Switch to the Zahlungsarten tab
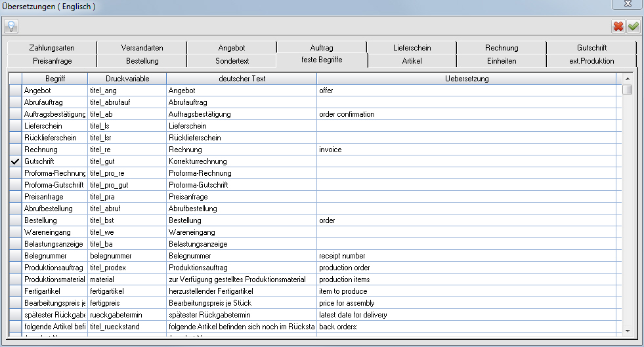This screenshot has width=644, height=347. click(52, 48)
